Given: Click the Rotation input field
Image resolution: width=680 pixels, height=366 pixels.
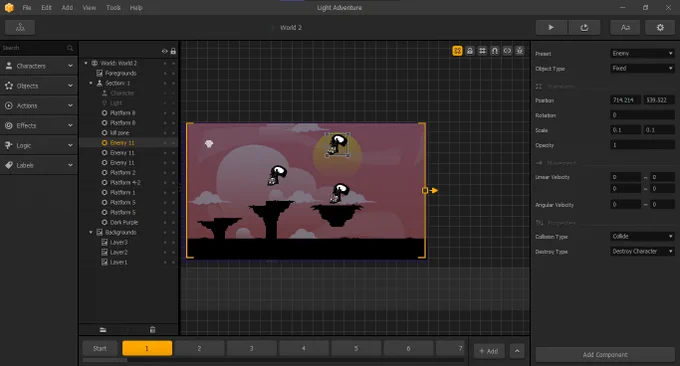Looking at the screenshot, I should (x=642, y=115).
